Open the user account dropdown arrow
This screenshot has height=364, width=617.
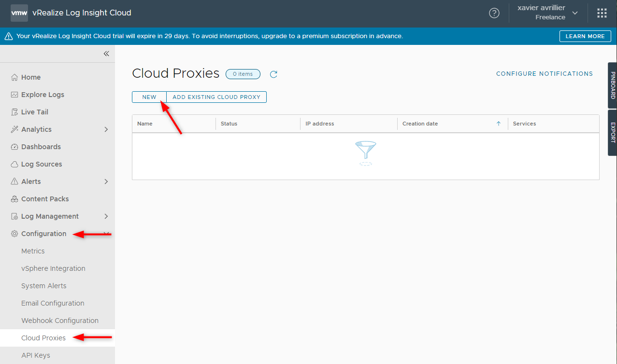575,13
